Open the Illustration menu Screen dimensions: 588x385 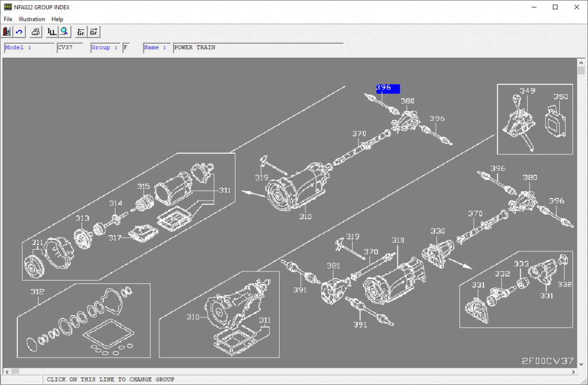tap(32, 19)
